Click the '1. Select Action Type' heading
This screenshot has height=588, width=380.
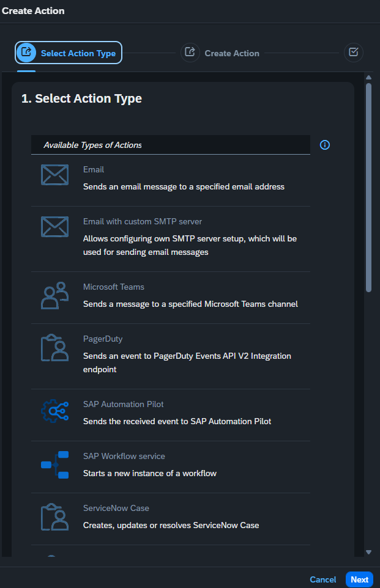(x=81, y=98)
